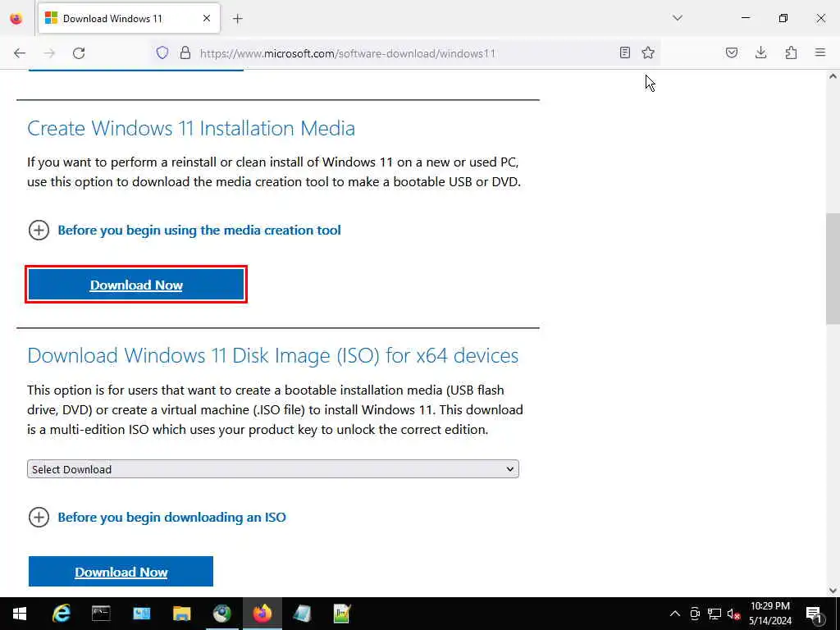Viewport: 840px width, 630px height.
Task: Click the Create Windows 11 Installation Media heading
Action: pyautogui.click(x=191, y=129)
